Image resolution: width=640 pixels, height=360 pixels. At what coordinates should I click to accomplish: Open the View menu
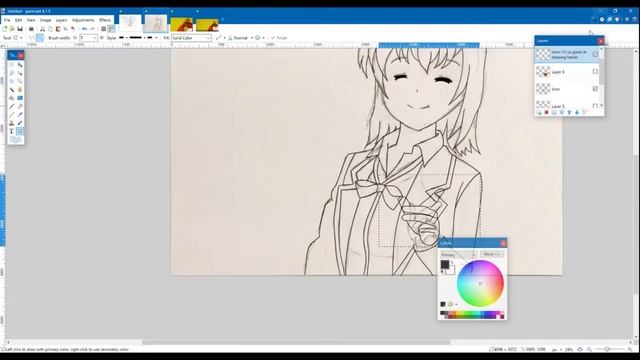click(x=31, y=20)
